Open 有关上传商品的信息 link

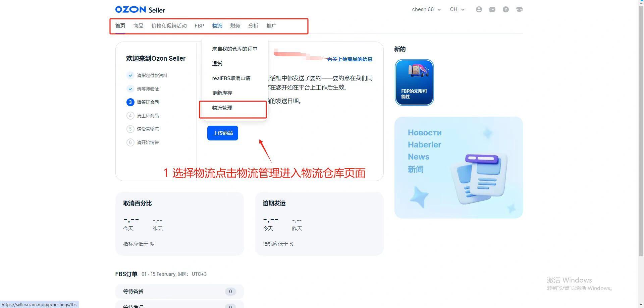[350, 59]
